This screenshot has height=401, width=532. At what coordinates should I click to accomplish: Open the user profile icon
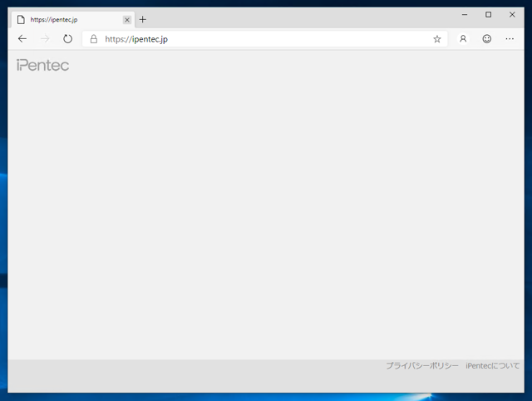[x=463, y=39]
